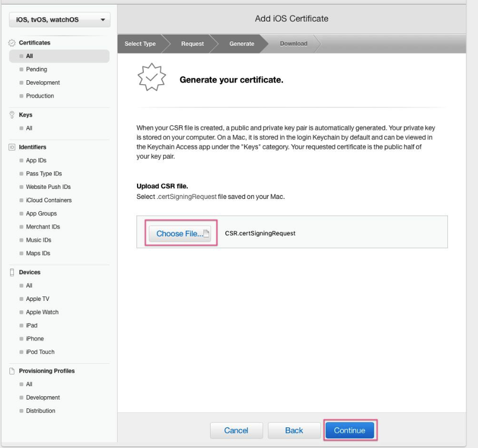Click the CSR.certSigningRequest file name
Viewport: 478px width, 448px height.
(260, 233)
